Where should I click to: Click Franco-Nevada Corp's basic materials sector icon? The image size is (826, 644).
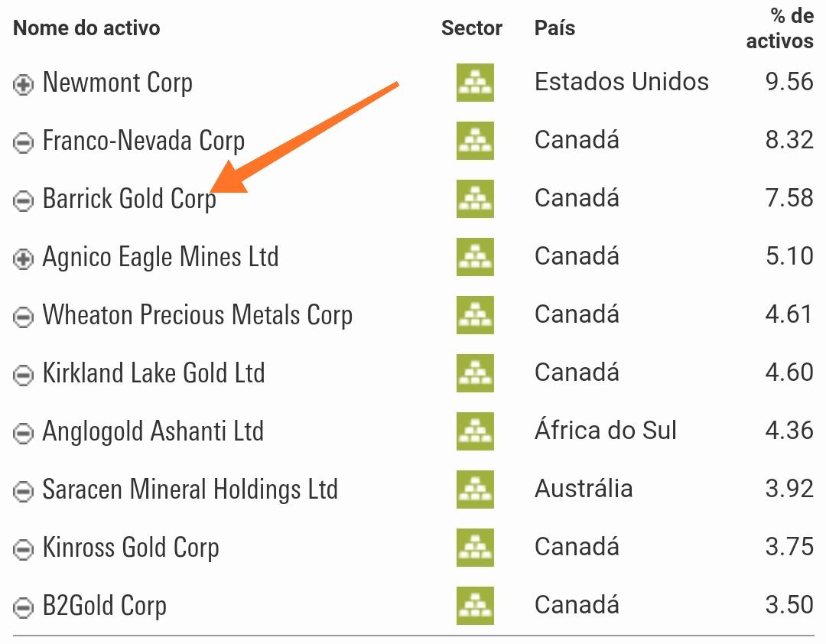(x=475, y=141)
